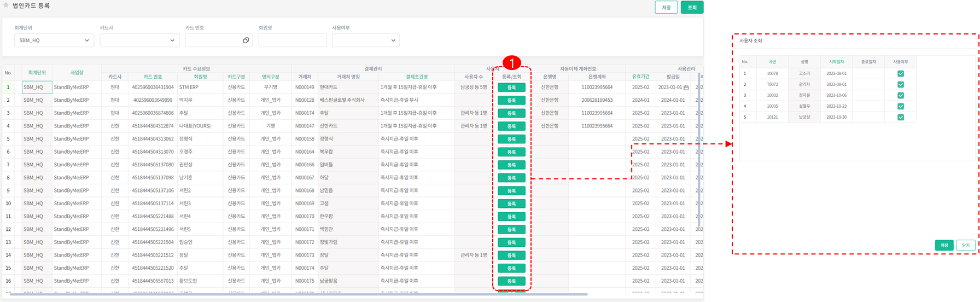Screen dimensions: 980x302
Task: Click the 시작일자 header in user popup
Action: click(x=836, y=62)
